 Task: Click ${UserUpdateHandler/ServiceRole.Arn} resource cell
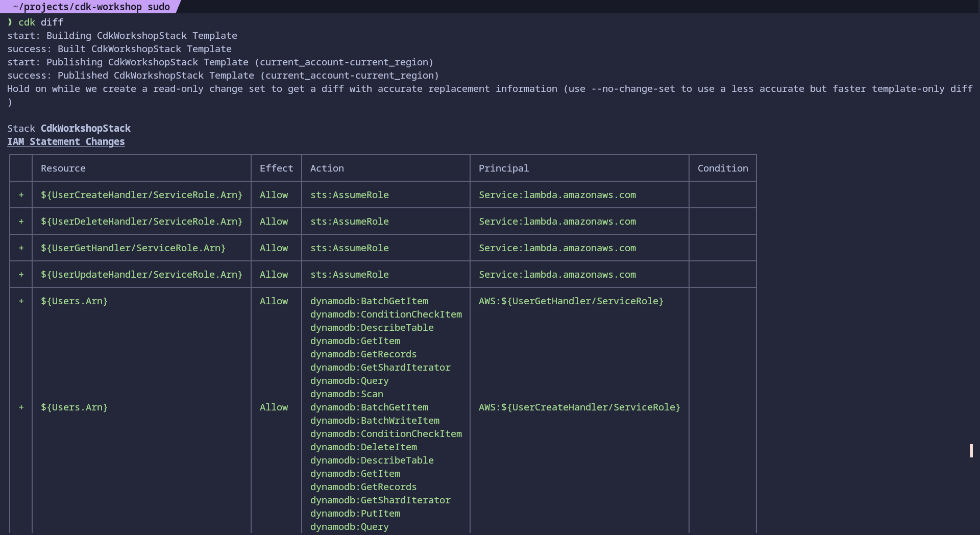point(141,275)
